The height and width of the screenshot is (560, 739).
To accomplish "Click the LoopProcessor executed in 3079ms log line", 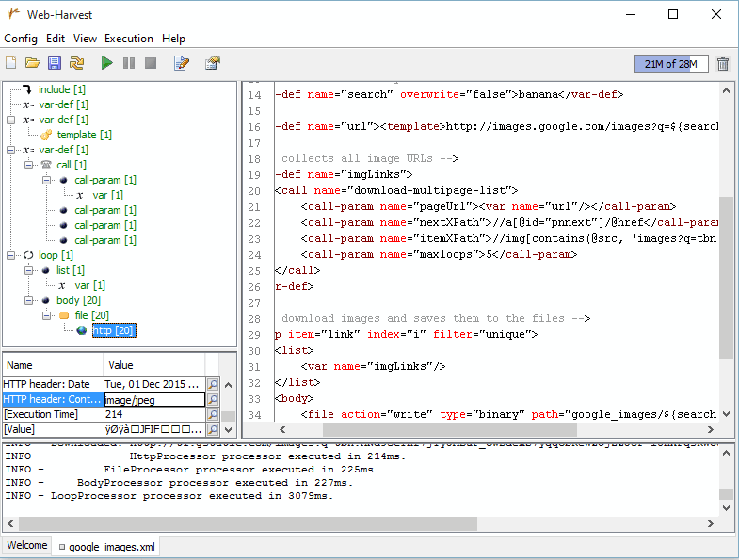I will click(x=169, y=496).
